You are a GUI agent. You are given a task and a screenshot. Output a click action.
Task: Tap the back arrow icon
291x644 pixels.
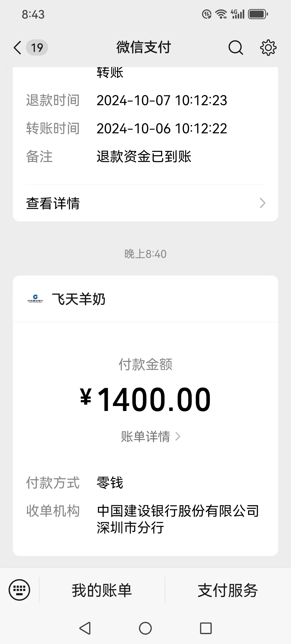pyautogui.click(x=17, y=48)
